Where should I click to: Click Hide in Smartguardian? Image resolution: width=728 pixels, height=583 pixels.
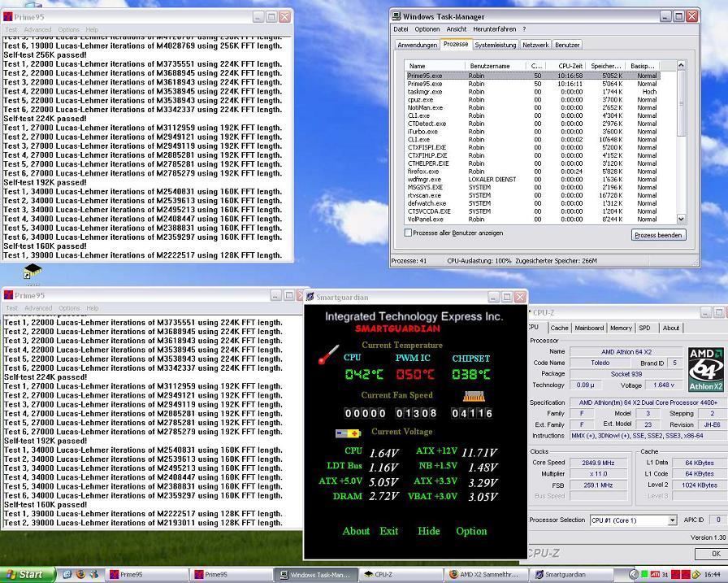pos(428,532)
